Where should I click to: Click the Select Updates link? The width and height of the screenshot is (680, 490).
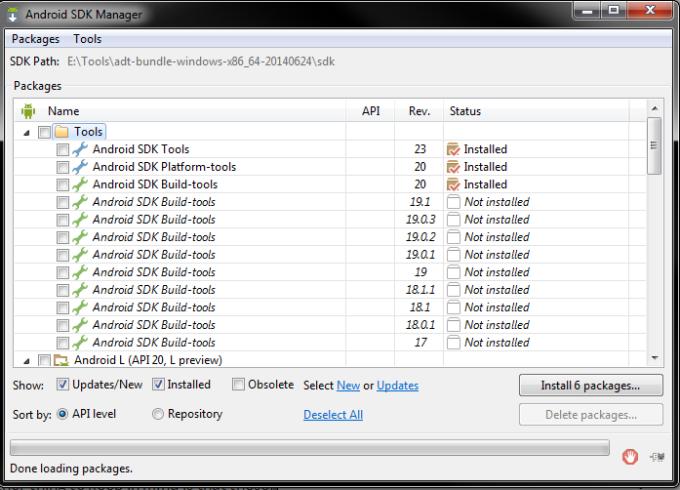[x=397, y=385]
